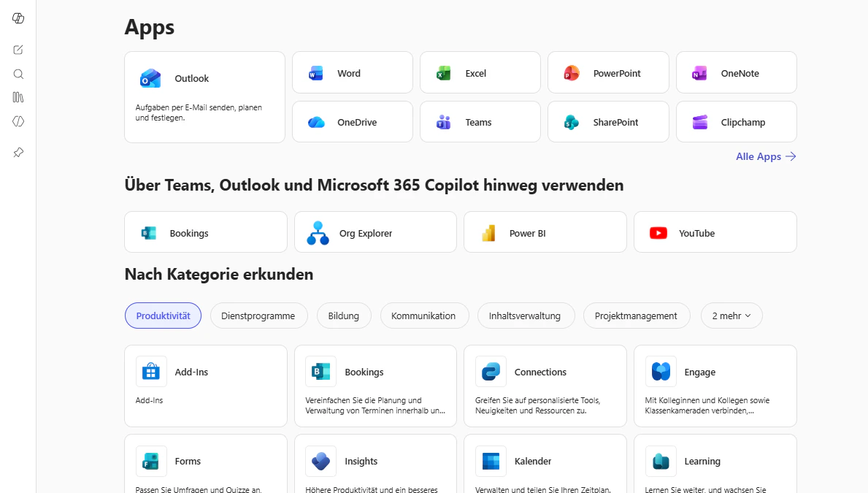Click the Connections description text
The width and height of the screenshot is (868, 493).
(537, 405)
